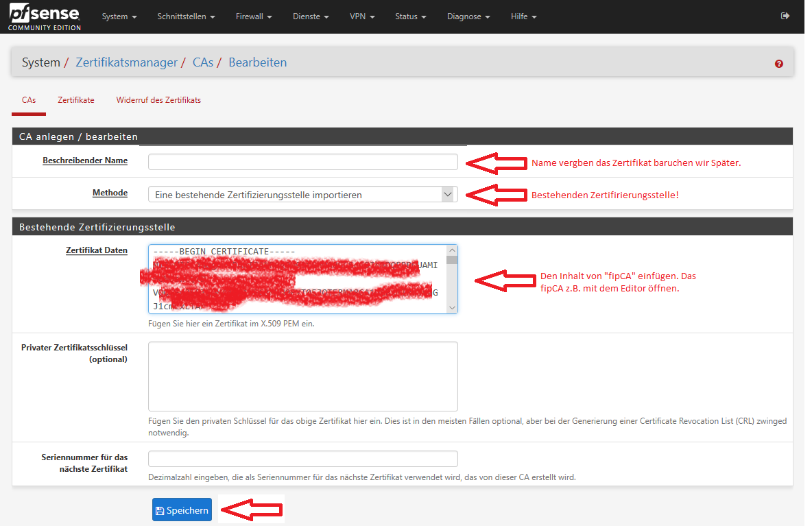Open the red help question mark icon
The image size is (812, 526).
point(778,64)
